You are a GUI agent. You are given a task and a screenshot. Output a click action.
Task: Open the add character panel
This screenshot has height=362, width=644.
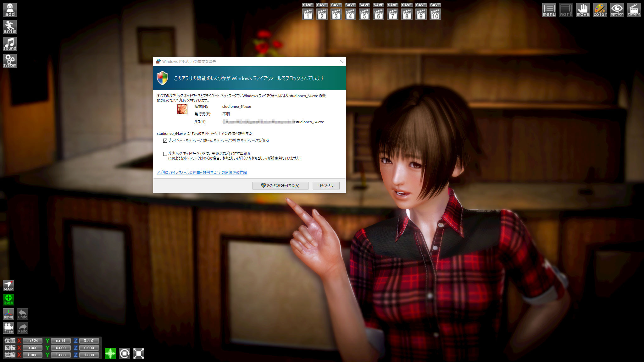click(x=10, y=10)
